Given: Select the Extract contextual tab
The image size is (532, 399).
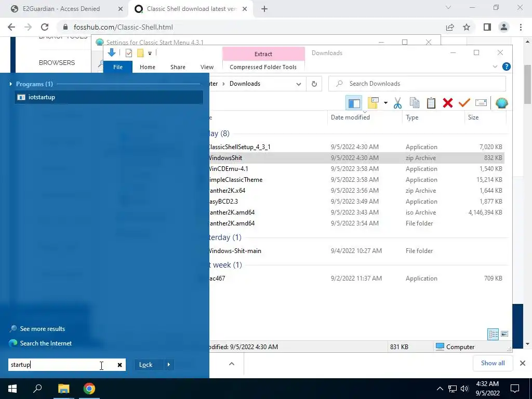Looking at the screenshot, I should 263,54.
